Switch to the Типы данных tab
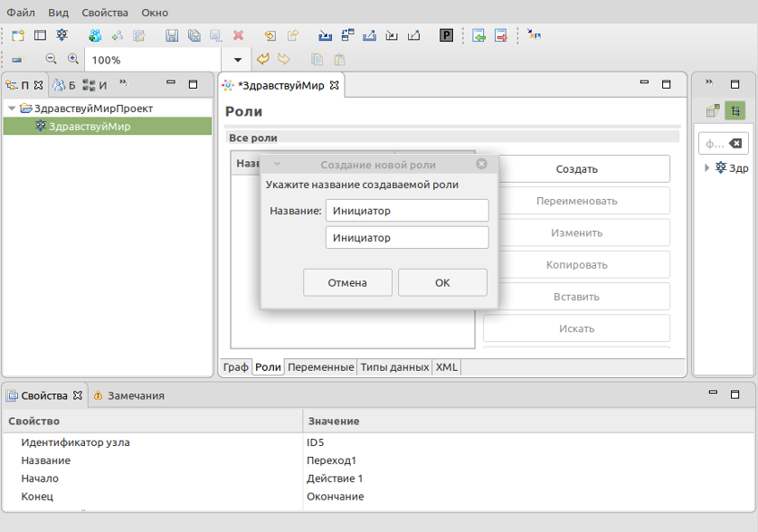758x532 pixels. (394, 367)
